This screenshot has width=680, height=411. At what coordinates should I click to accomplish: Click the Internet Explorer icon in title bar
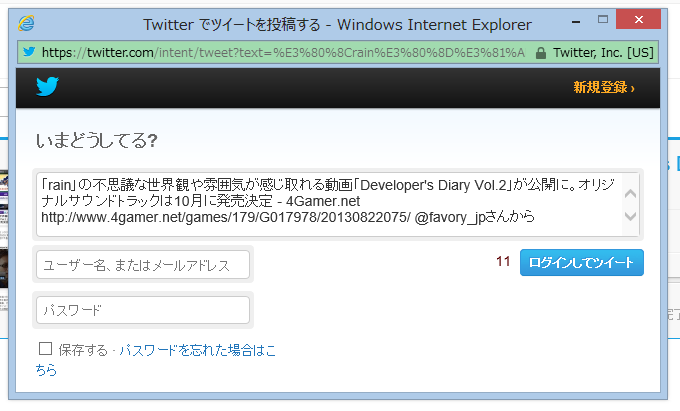[27, 22]
